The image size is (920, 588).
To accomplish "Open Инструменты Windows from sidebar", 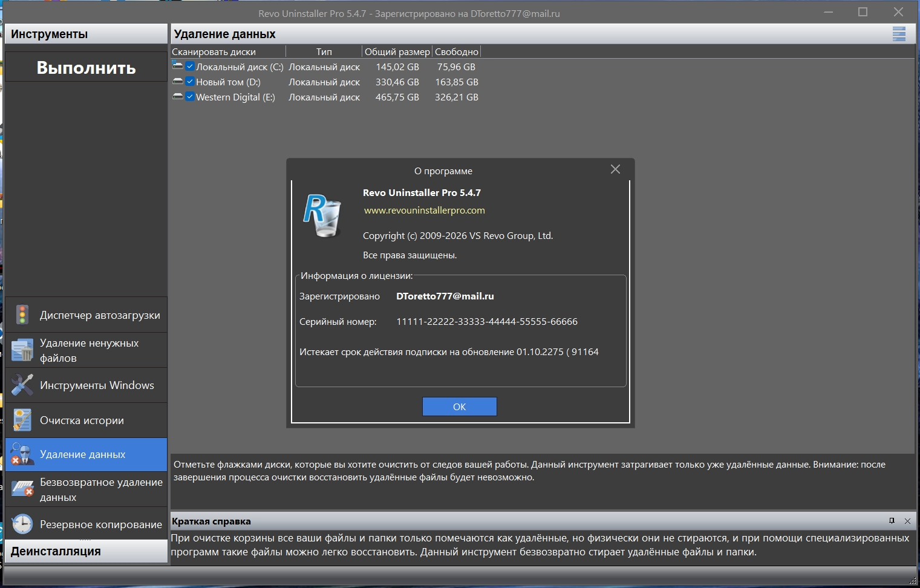I will [x=86, y=385].
